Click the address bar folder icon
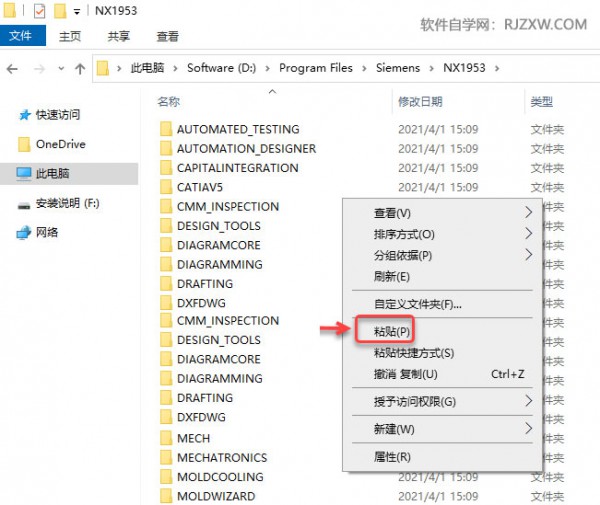The height and width of the screenshot is (505, 600). [x=103, y=68]
